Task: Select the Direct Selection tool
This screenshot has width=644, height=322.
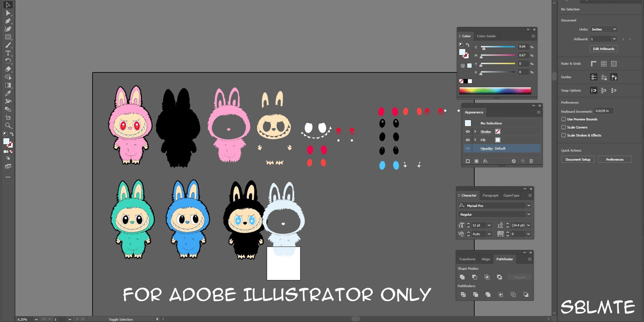Action: pyautogui.click(x=8, y=13)
